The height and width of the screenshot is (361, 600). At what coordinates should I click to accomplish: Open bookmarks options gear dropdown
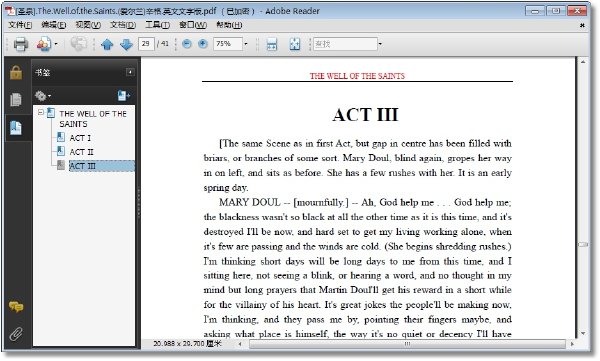pyautogui.click(x=42, y=96)
